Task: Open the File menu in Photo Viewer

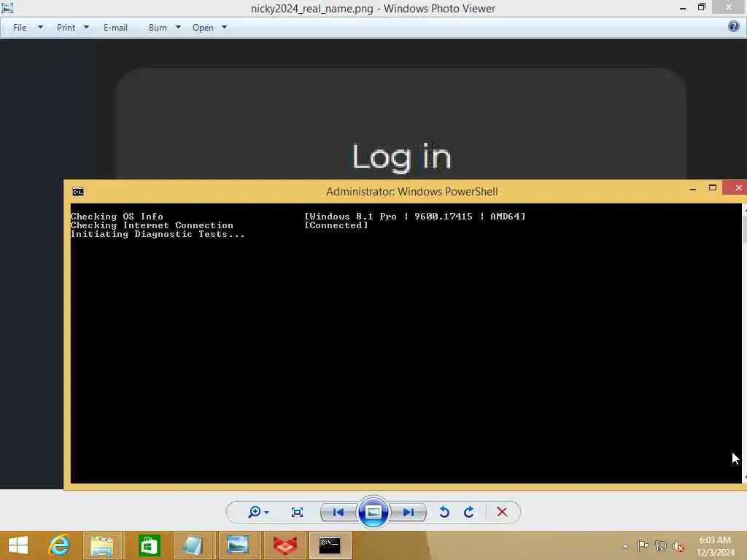Action: pyautogui.click(x=20, y=28)
